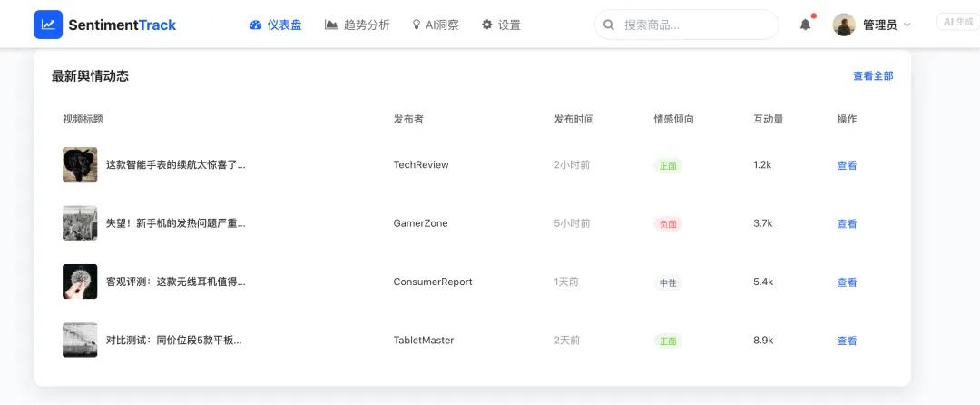This screenshot has height=405, width=980.
Task: Open the 仪表盘 navigation tab
Action: pyautogui.click(x=276, y=25)
